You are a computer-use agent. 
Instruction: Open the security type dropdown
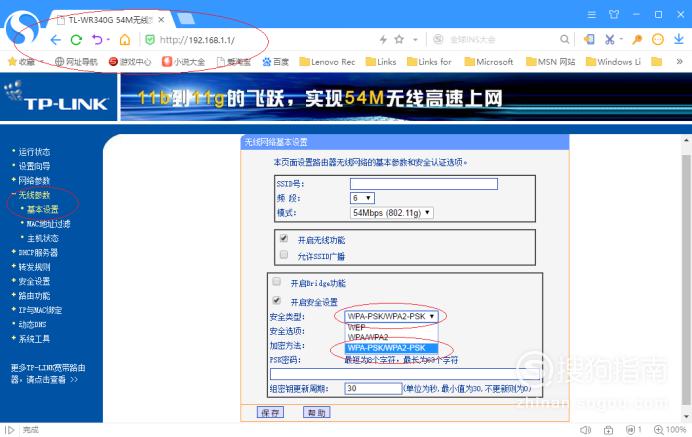pos(391,316)
